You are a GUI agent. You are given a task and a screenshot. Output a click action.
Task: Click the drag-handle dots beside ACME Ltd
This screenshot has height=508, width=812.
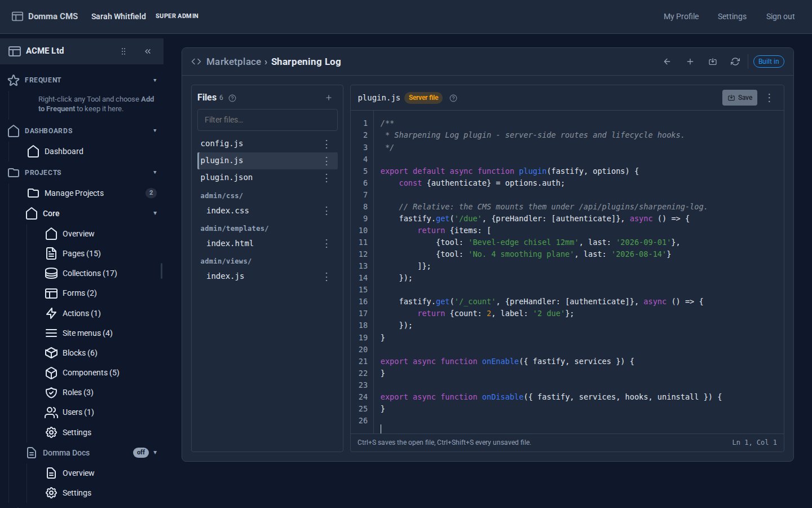[x=123, y=51]
